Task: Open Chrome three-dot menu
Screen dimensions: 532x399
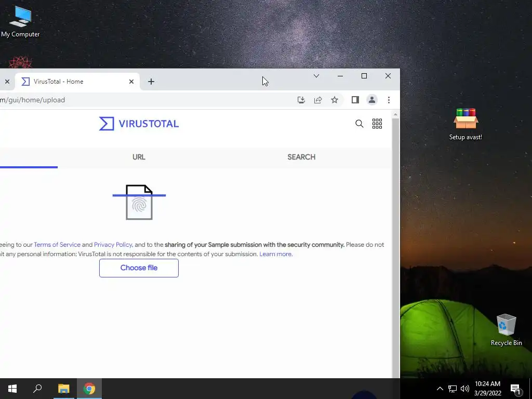Action: click(x=389, y=100)
